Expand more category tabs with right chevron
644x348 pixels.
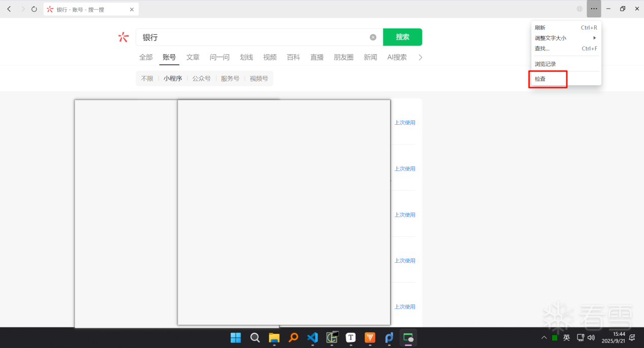(420, 57)
